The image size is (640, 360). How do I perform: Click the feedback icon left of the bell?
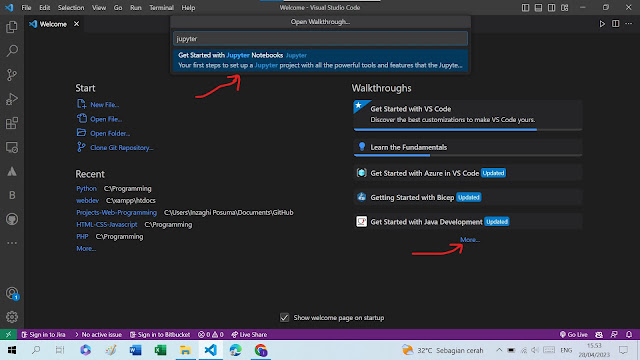[x=614, y=334]
